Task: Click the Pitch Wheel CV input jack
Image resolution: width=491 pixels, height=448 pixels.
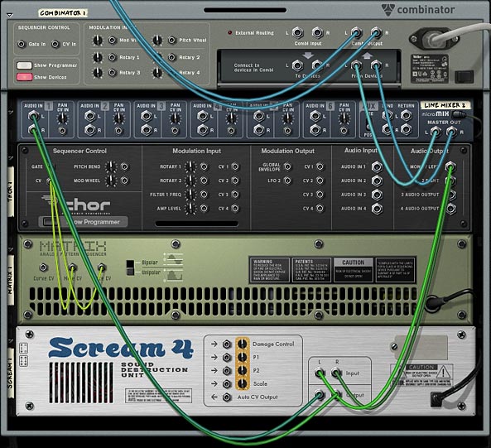Action: point(171,40)
